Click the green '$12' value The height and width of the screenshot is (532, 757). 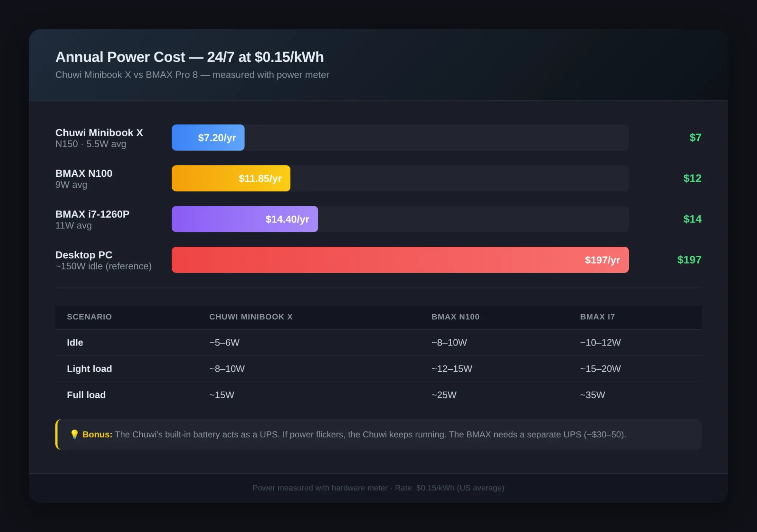coord(692,178)
